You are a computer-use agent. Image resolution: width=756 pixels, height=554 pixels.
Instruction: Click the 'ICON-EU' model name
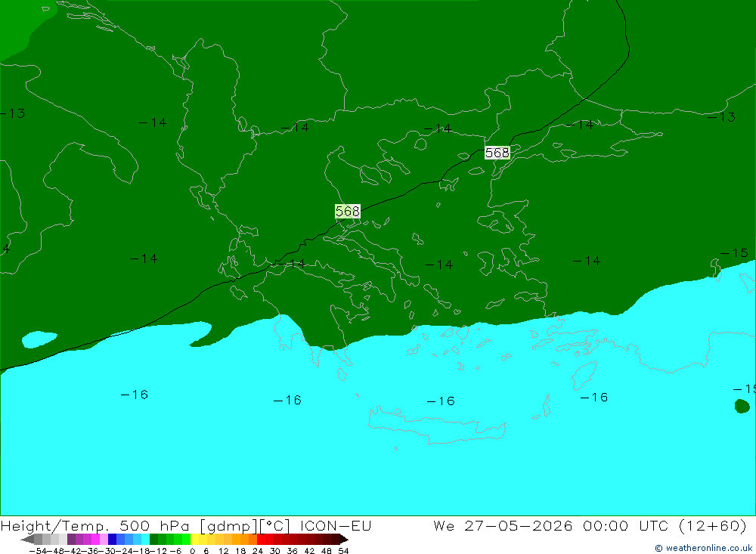(x=336, y=525)
